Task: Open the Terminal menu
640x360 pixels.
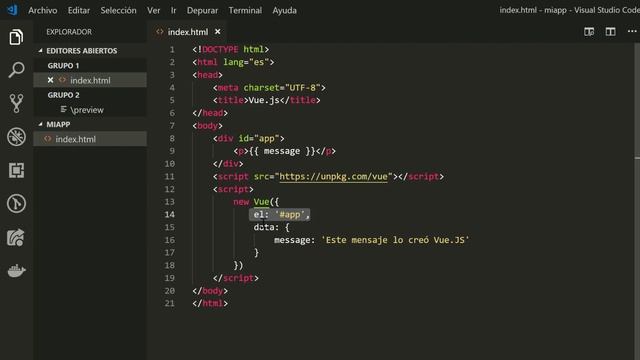Action: (x=245, y=10)
